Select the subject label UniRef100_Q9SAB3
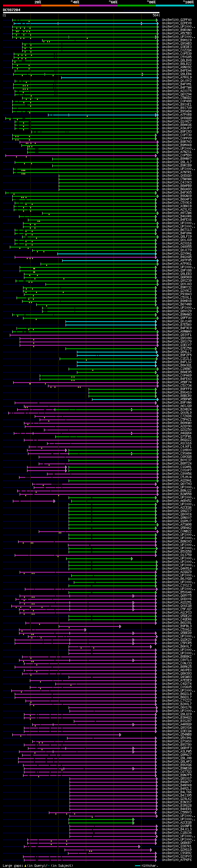197x868 pixels. click(176, 43)
